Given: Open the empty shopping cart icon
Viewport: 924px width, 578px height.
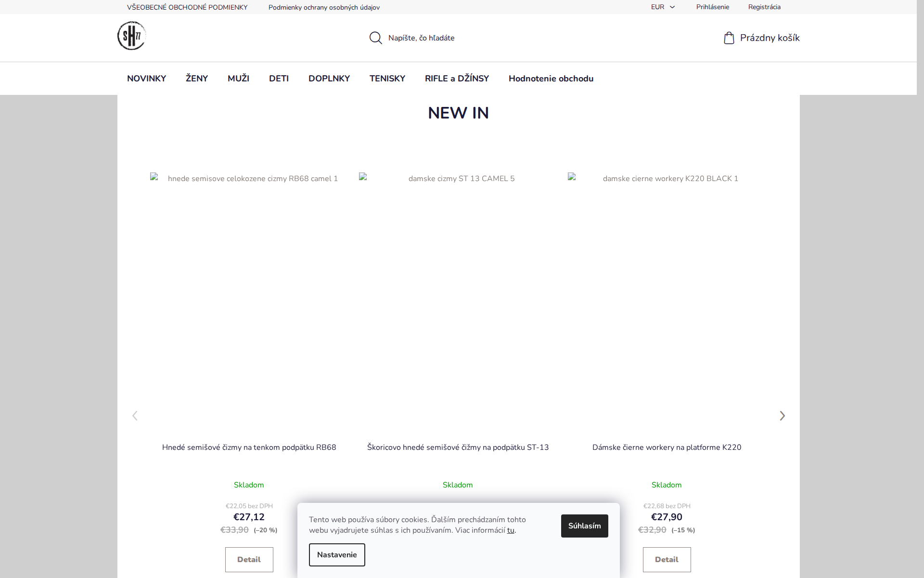Looking at the screenshot, I should [x=729, y=38].
